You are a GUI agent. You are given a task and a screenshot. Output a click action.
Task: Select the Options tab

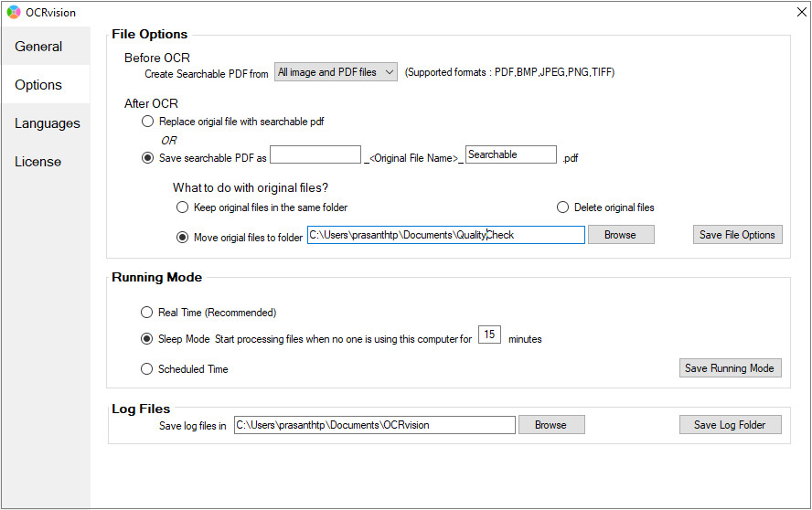pos(38,85)
